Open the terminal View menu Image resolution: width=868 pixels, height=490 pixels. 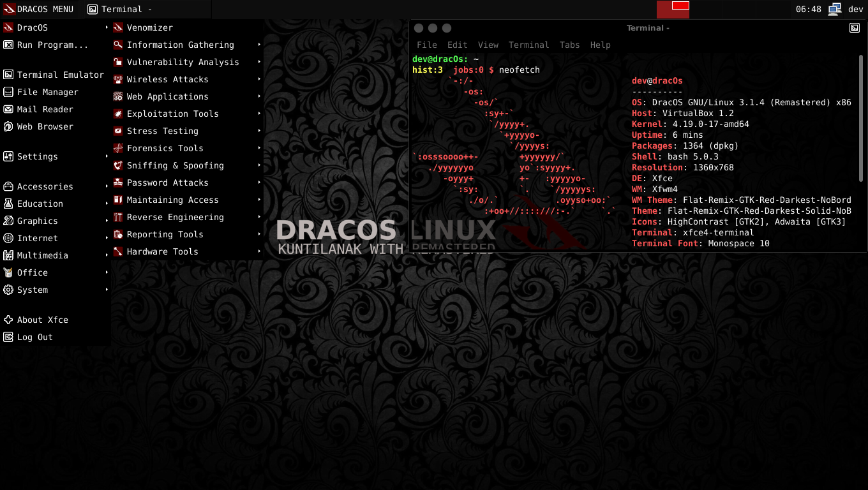tap(488, 45)
